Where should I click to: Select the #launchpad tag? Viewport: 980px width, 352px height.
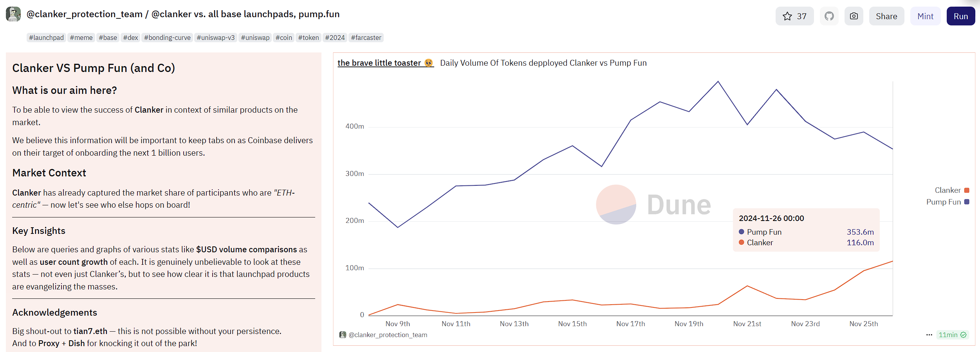coord(46,38)
